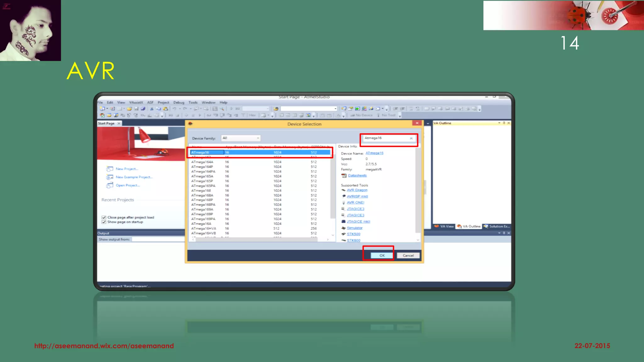Open the AVR Dragon tool link
This screenshot has height=362, width=644.
click(357, 190)
